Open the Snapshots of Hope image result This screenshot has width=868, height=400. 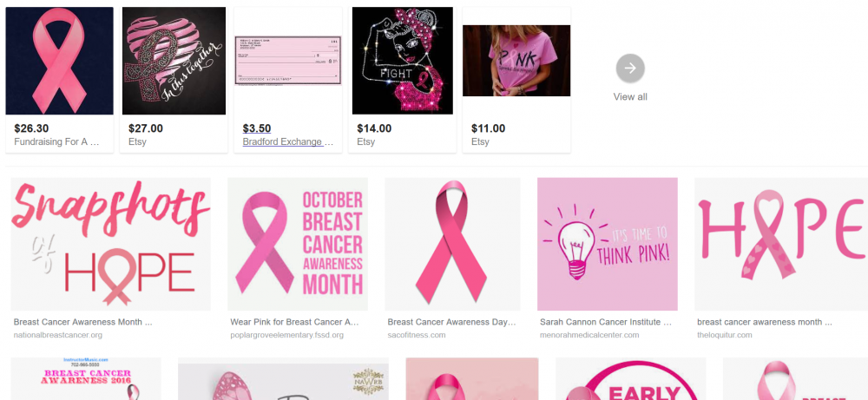[x=111, y=244]
